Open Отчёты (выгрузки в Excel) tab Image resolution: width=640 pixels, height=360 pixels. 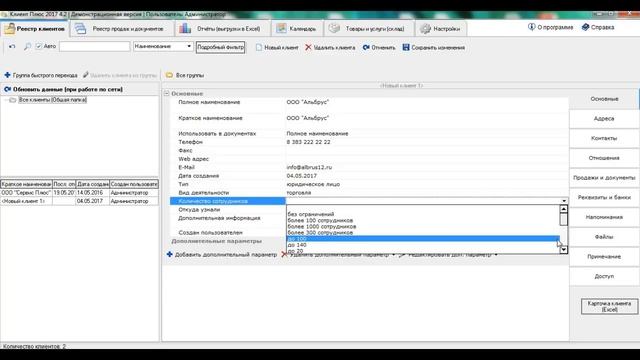pos(222,29)
